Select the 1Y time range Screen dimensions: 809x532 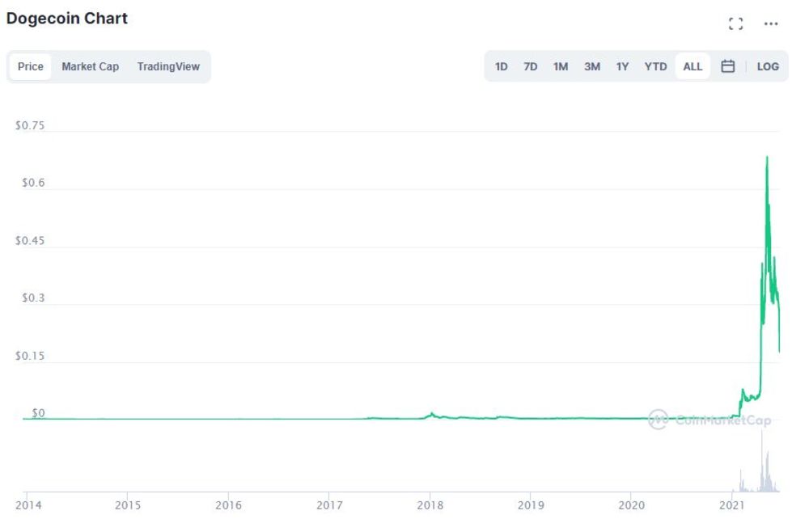pyautogui.click(x=622, y=66)
